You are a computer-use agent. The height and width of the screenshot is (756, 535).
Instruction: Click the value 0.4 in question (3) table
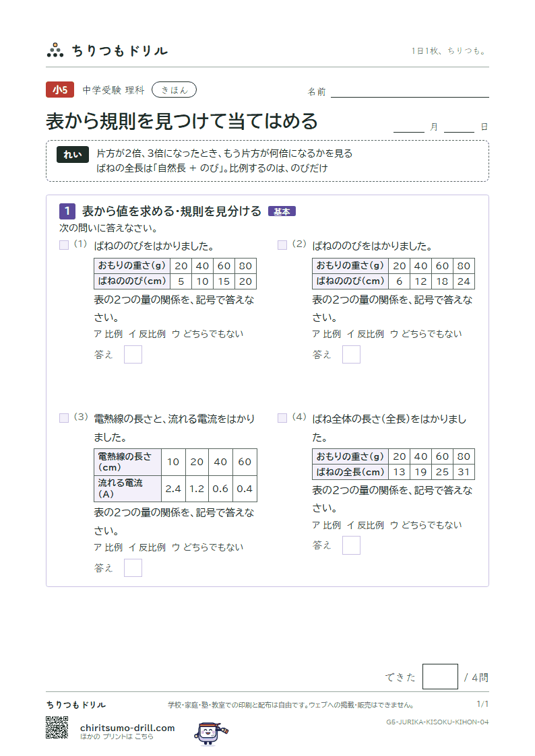(x=245, y=489)
